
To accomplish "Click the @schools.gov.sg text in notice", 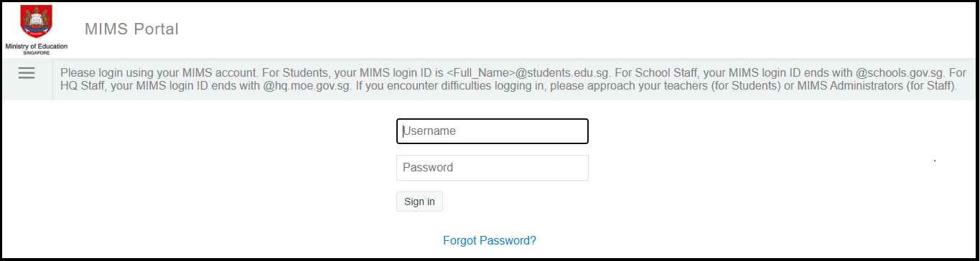I will pos(900,73).
